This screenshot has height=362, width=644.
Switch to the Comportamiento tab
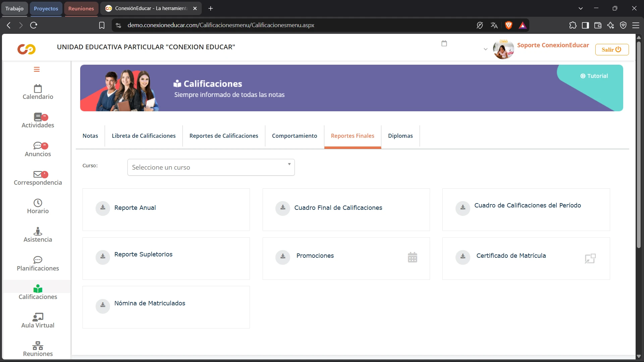[x=294, y=136]
